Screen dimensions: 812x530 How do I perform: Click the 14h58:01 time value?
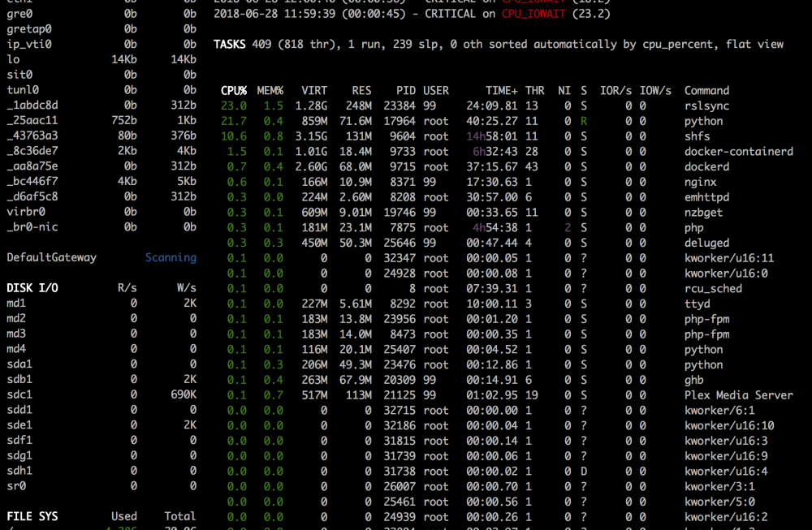pos(491,136)
